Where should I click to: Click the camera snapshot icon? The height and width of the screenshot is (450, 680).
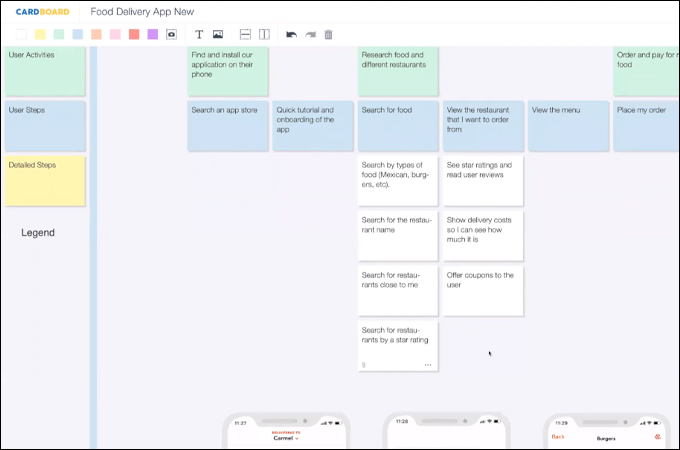(x=171, y=34)
